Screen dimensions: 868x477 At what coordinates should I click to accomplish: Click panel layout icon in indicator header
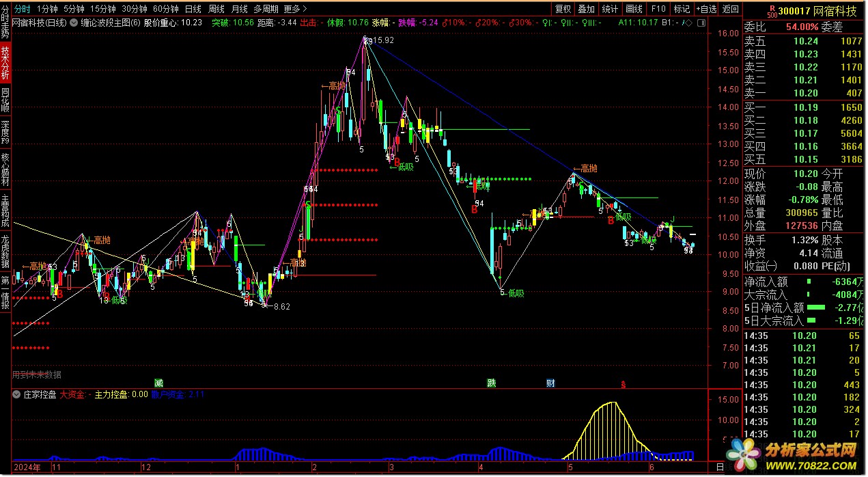(701, 23)
